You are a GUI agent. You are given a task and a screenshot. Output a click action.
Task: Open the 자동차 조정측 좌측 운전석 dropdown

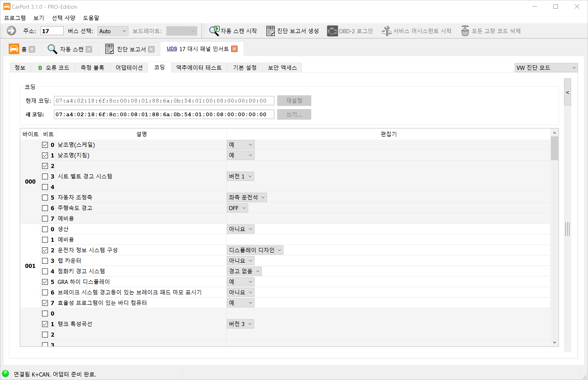(246, 197)
